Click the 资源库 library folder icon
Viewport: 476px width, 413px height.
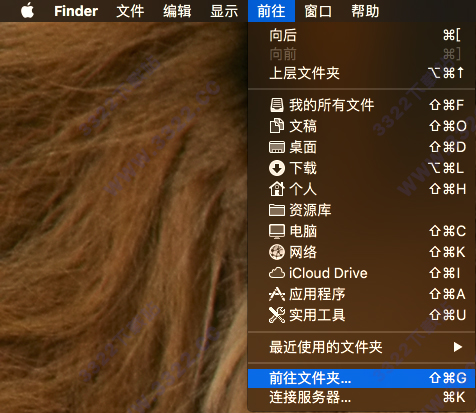(x=277, y=210)
